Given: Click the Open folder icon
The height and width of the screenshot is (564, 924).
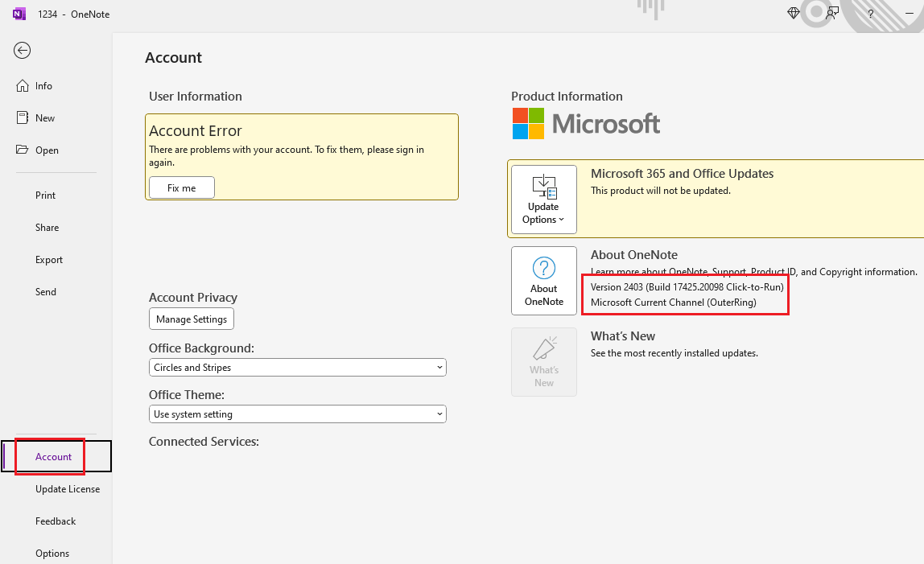Looking at the screenshot, I should click(23, 150).
